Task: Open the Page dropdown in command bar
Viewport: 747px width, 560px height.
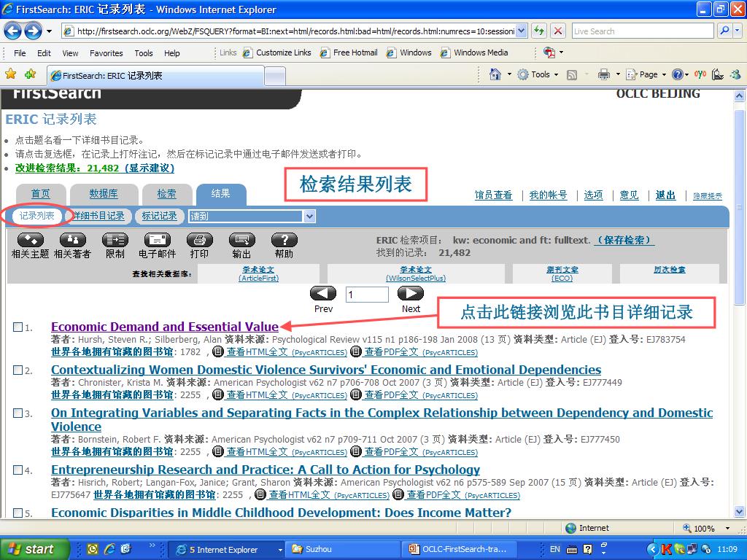Action: (x=664, y=74)
